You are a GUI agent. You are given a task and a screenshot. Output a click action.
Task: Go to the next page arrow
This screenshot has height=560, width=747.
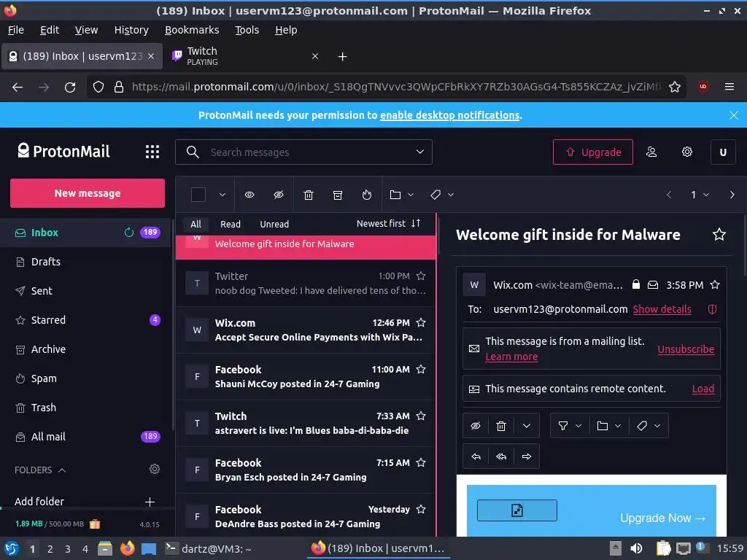pyautogui.click(x=732, y=195)
